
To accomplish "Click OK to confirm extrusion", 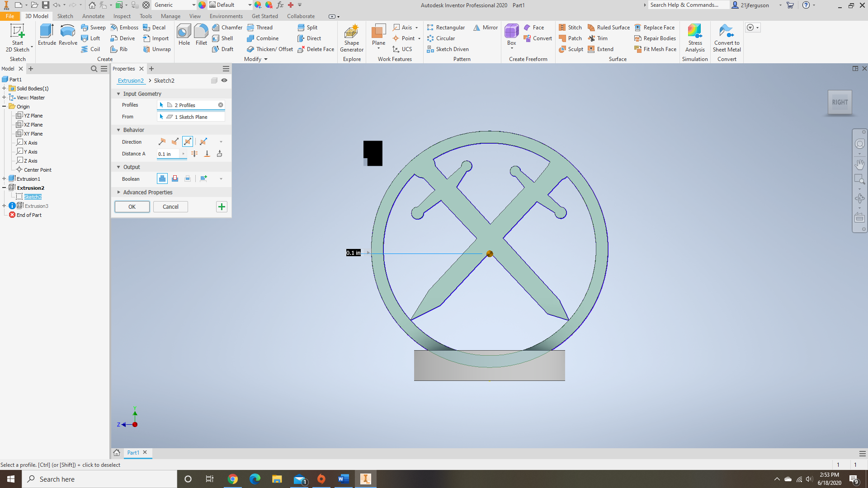I will tap(132, 207).
